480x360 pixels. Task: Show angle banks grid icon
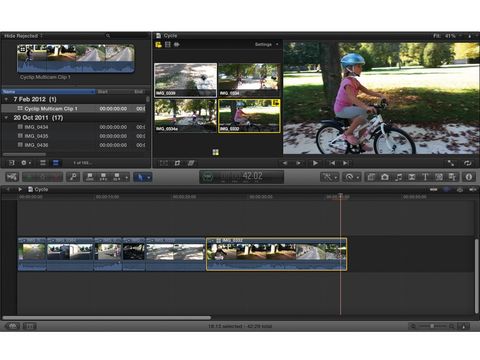point(216,152)
